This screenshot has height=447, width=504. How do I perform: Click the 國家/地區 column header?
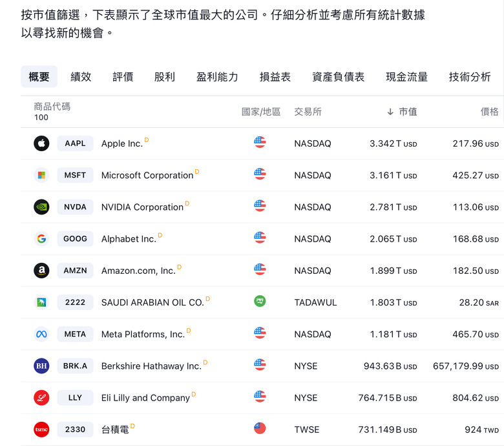tap(261, 112)
